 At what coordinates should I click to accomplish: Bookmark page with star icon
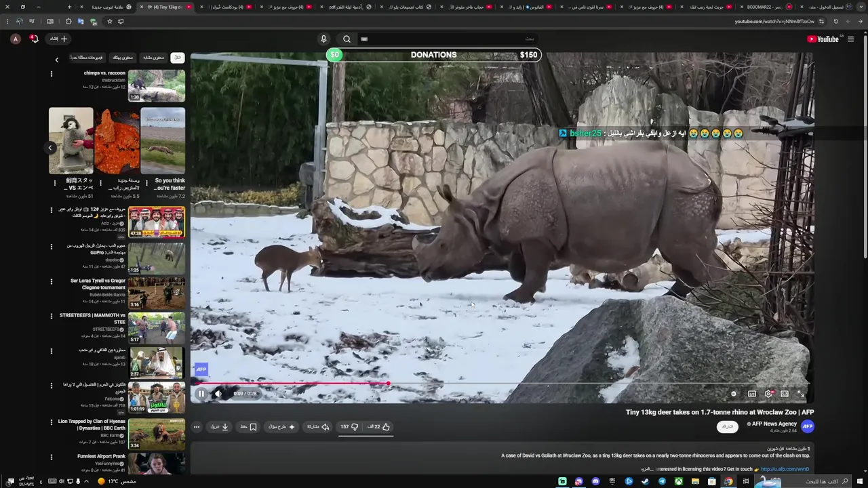[109, 22]
